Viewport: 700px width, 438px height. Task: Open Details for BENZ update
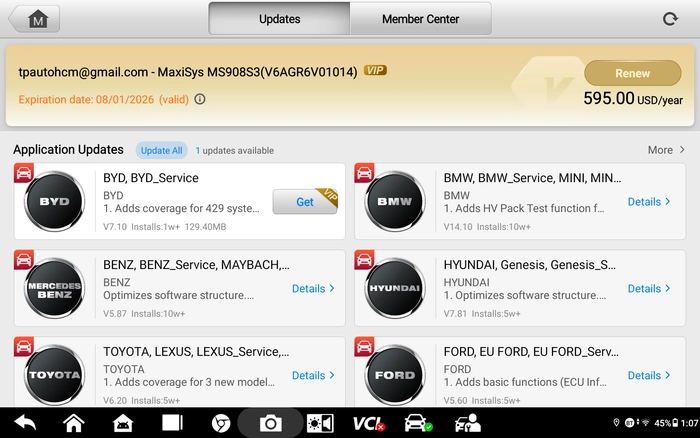(313, 288)
